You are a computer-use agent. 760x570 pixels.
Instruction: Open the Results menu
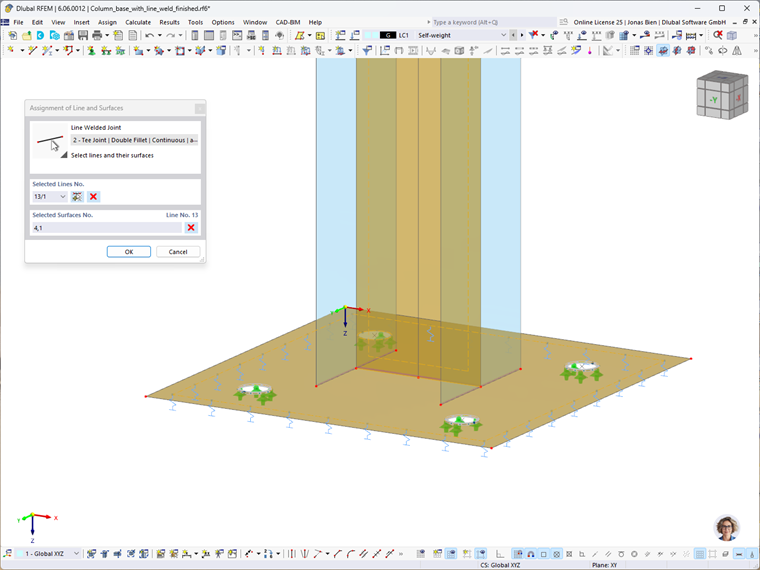tap(169, 22)
